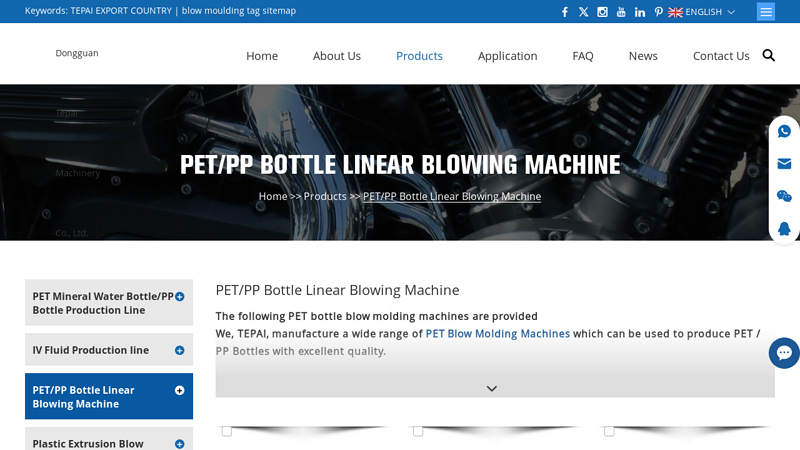Open IV Fluid Production line sidebar item
This screenshot has width=800, height=450.
tap(91, 350)
